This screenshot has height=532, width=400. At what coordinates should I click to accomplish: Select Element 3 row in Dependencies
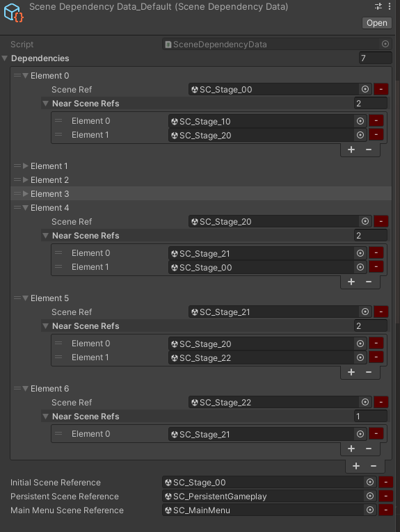click(201, 194)
